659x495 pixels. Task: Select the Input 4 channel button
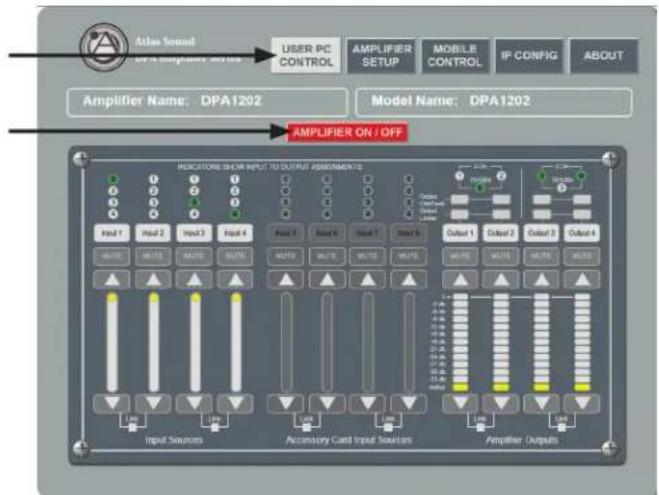coord(235,233)
